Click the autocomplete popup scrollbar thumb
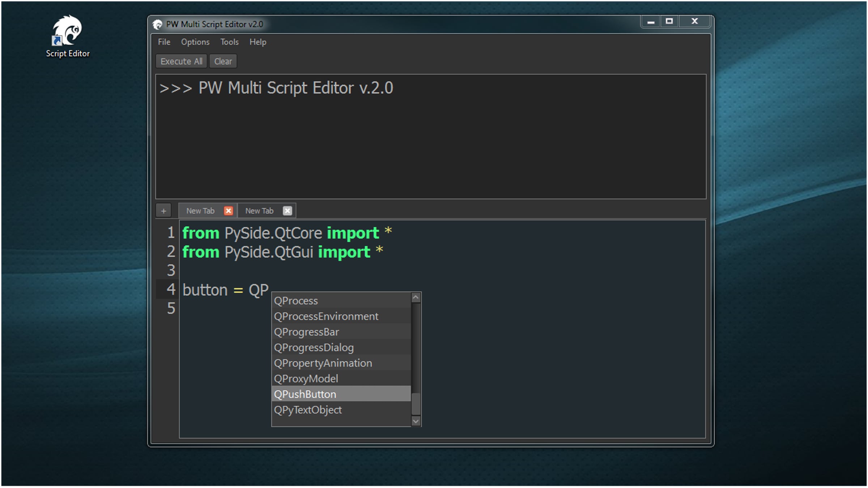The width and height of the screenshot is (868, 488). [x=416, y=404]
